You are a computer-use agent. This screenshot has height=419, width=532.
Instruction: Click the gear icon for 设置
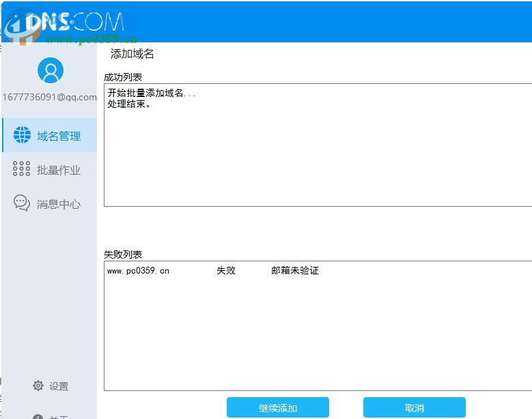coord(38,386)
